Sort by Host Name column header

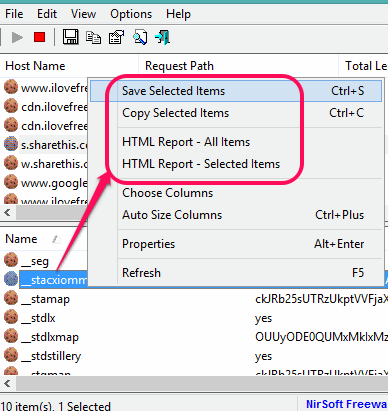(x=69, y=66)
